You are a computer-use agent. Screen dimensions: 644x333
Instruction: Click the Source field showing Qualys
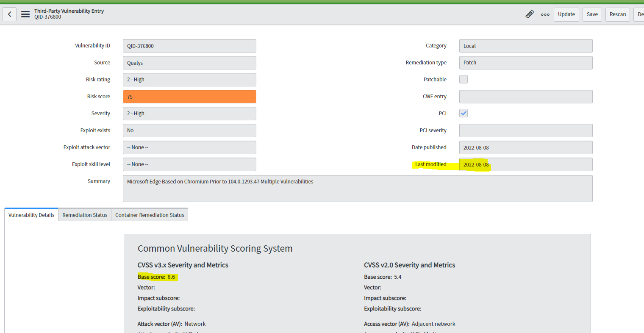click(x=189, y=63)
